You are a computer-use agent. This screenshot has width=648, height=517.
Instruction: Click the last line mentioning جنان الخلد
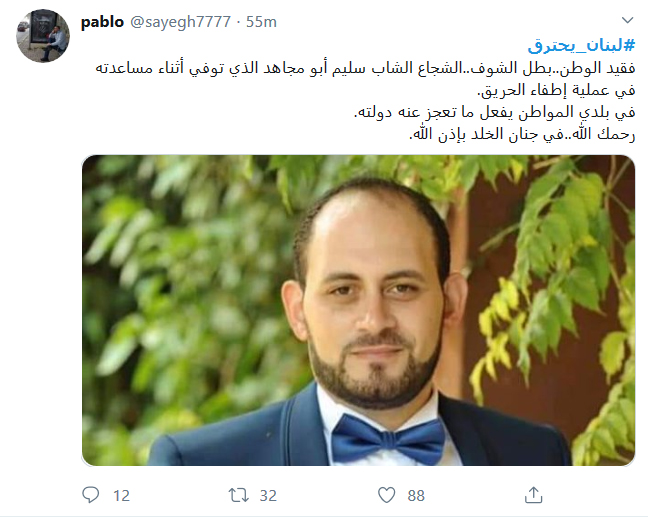(x=522, y=134)
